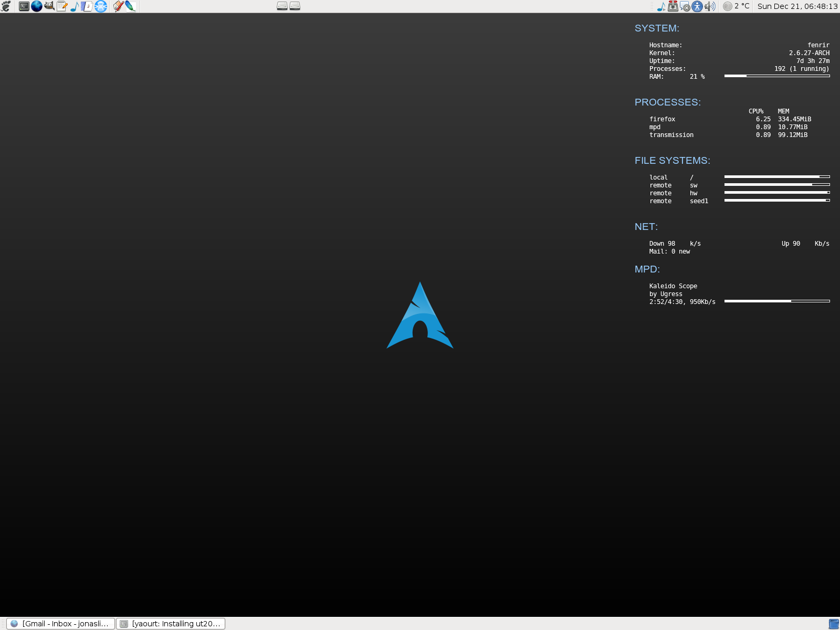Click the 'seed1' filesystem usage bar
840x630 pixels.
coord(777,201)
